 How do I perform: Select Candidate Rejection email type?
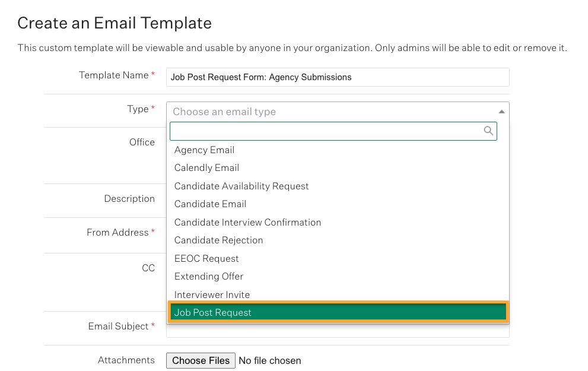click(218, 240)
